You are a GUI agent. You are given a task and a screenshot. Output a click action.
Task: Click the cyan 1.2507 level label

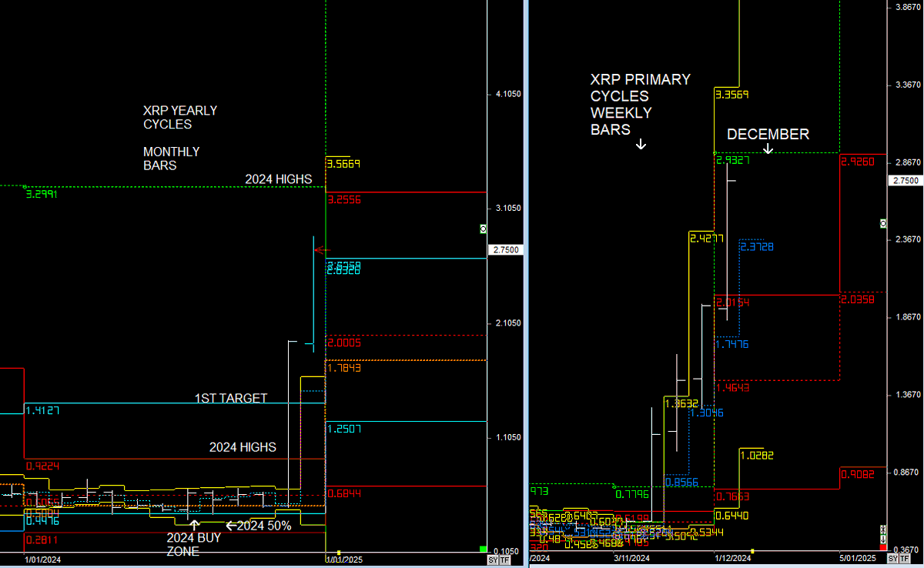point(344,429)
